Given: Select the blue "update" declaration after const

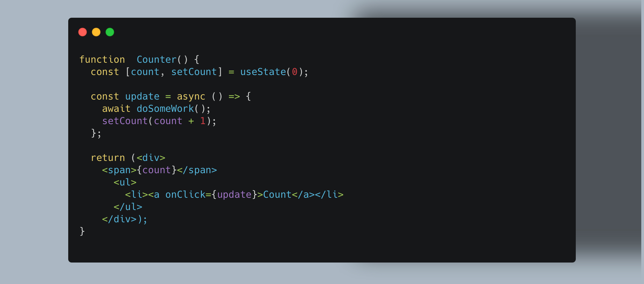Looking at the screenshot, I should (142, 96).
